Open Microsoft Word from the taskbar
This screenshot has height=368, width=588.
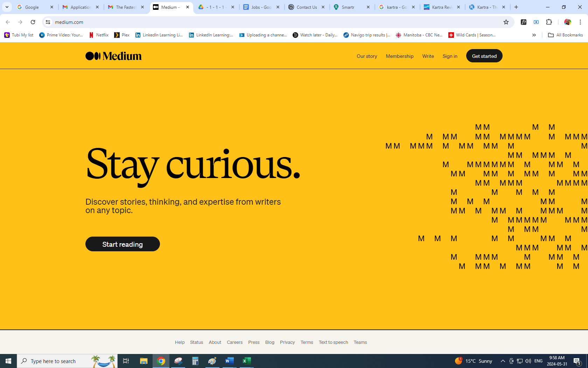point(229,361)
